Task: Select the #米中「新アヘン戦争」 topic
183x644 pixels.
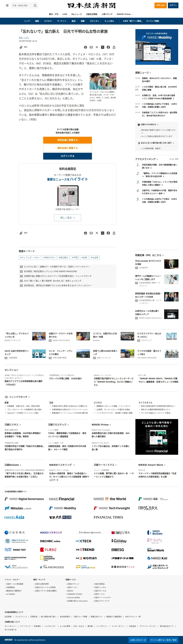Action: click(x=133, y=21)
